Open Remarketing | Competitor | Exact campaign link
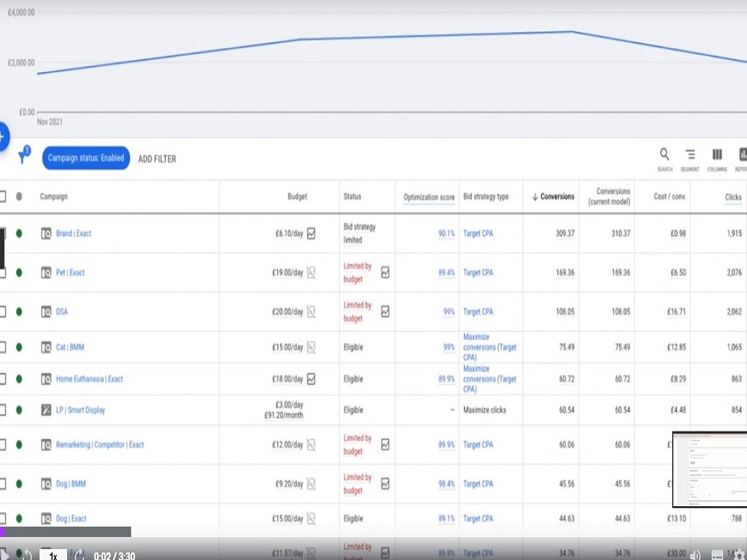The width and height of the screenshot is (747, 560). click(x=100, y=445)
